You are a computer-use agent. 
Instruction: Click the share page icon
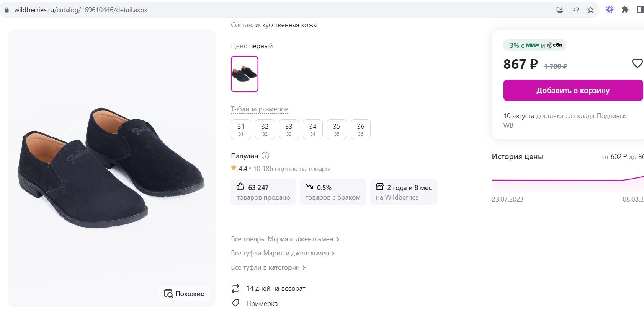[x=575, y=10]
